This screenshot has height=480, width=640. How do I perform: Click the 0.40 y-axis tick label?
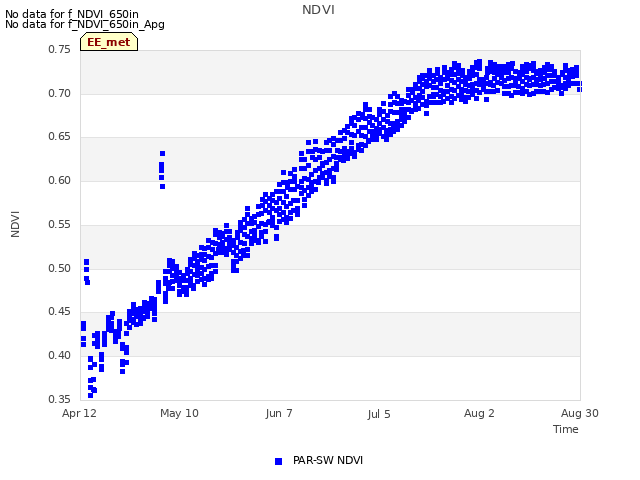click(59, 355)
